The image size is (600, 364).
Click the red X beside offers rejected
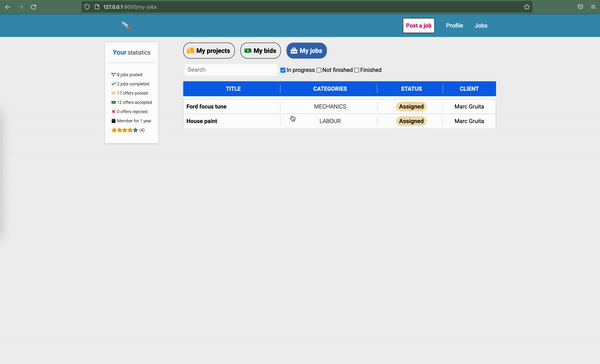pos(113,111)
